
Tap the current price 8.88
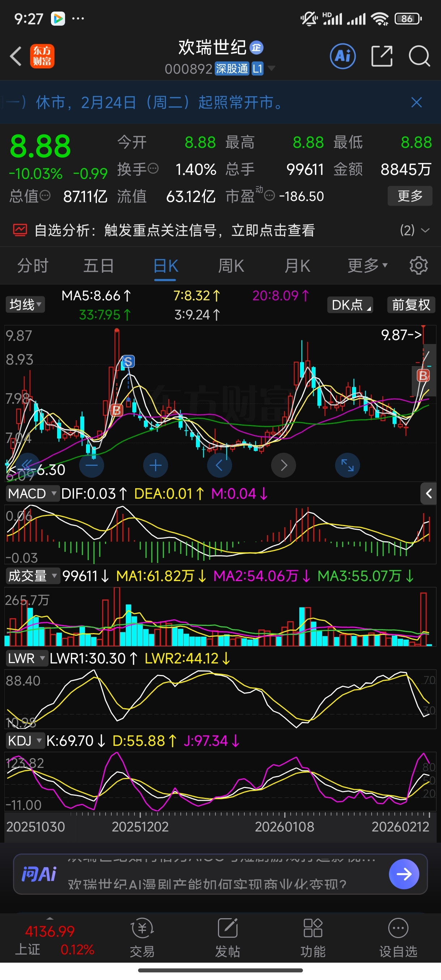pos(40,146)
